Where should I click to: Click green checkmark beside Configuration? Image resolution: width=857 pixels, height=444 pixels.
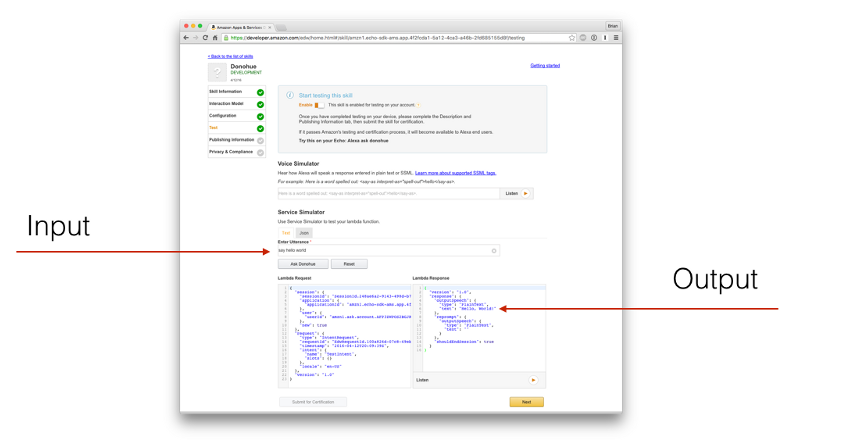260,116
